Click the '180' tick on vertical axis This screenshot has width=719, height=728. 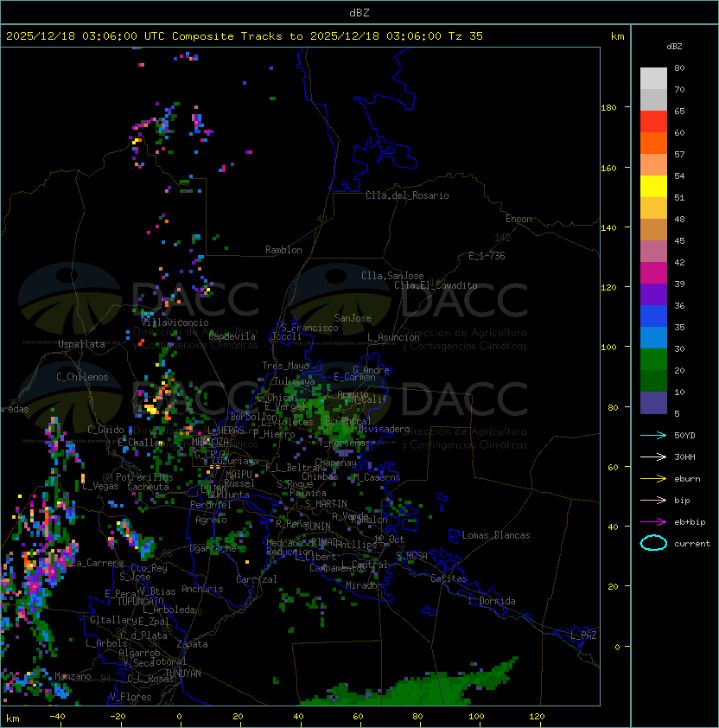coord(608,108)
